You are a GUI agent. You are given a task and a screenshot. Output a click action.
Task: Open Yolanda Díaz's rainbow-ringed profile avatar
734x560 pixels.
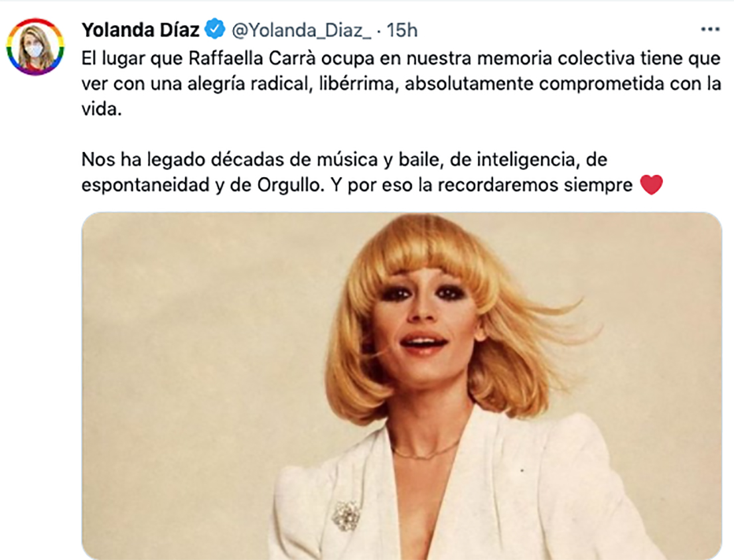click(35, 47)
